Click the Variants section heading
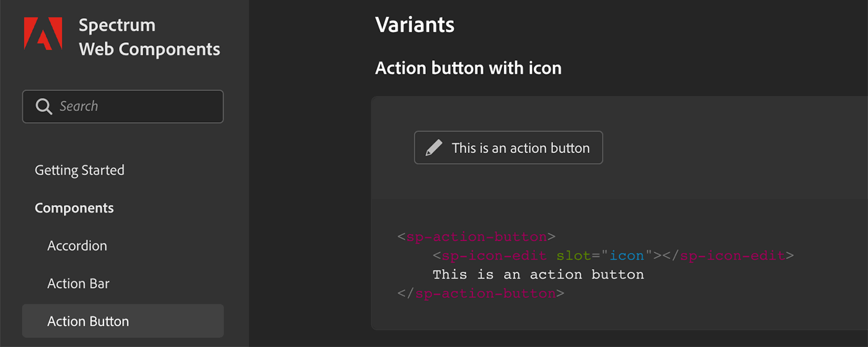 pos(415,25)
